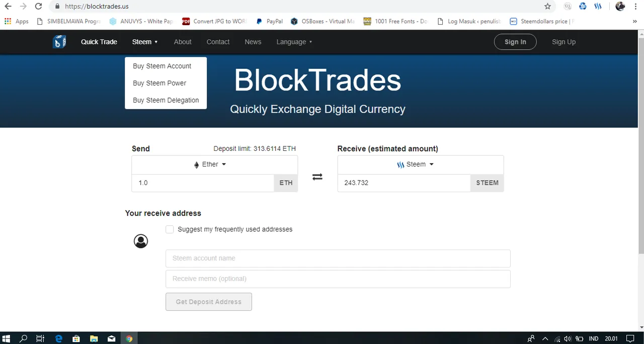Open OSBoxes Virtual Machines bookmark
The width and height of the screenshot is (644, 344).
click(x=323, y=21)
